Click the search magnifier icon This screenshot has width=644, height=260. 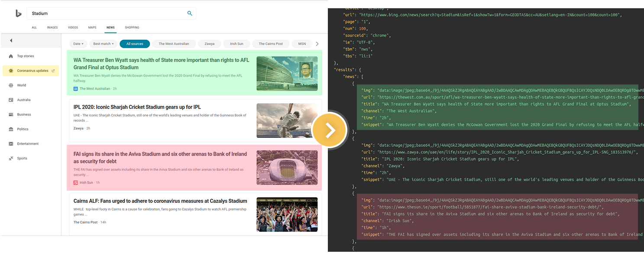190,13
